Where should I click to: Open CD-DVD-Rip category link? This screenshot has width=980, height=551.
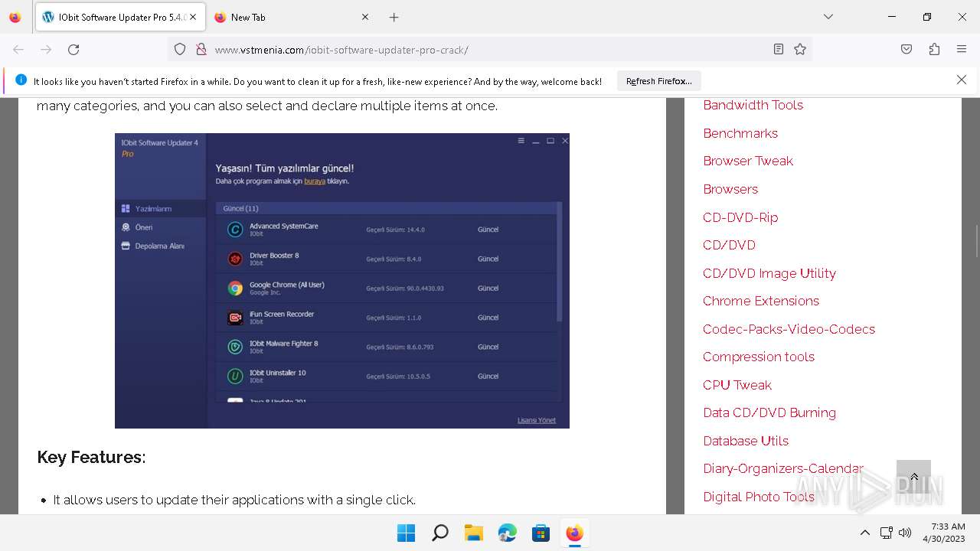740,217
